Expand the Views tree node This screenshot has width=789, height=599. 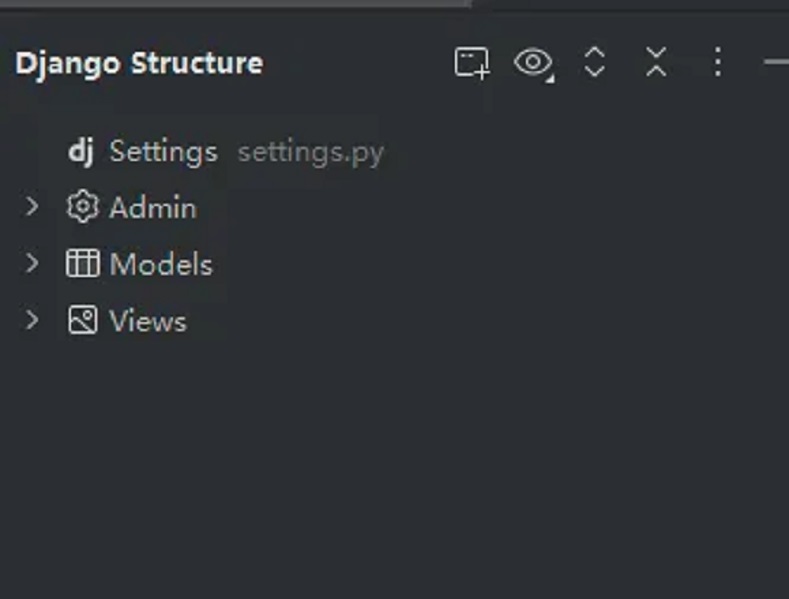click(x=32, y=320)
